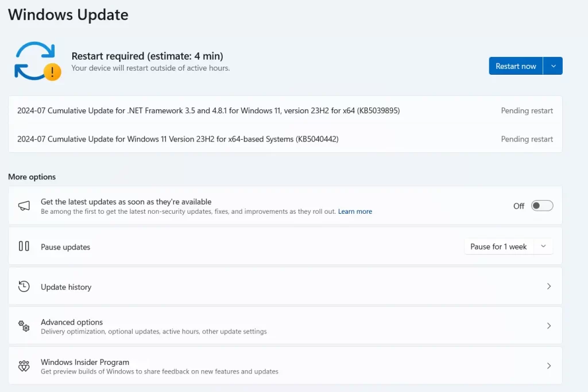Click the More options heading
Image resolution: width=588 pixels, height=392 pixels.
click(32, 177)
